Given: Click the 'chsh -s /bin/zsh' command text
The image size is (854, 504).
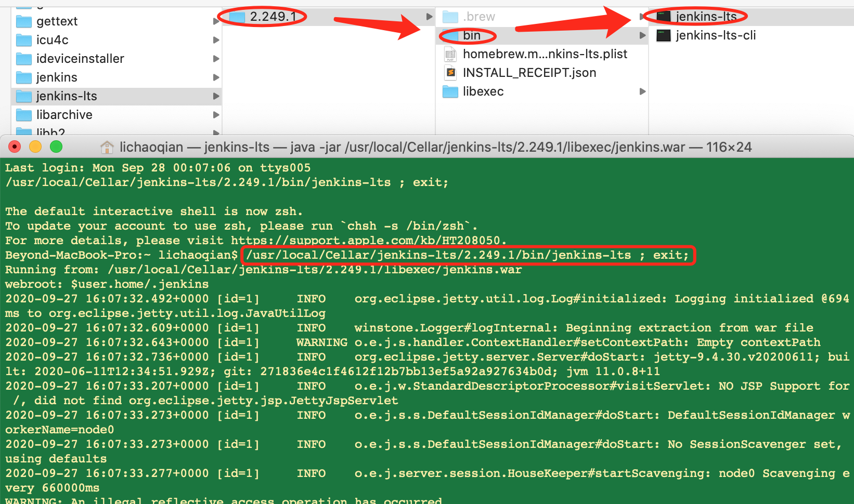Looking at the screenshot, I should (406, 226).
